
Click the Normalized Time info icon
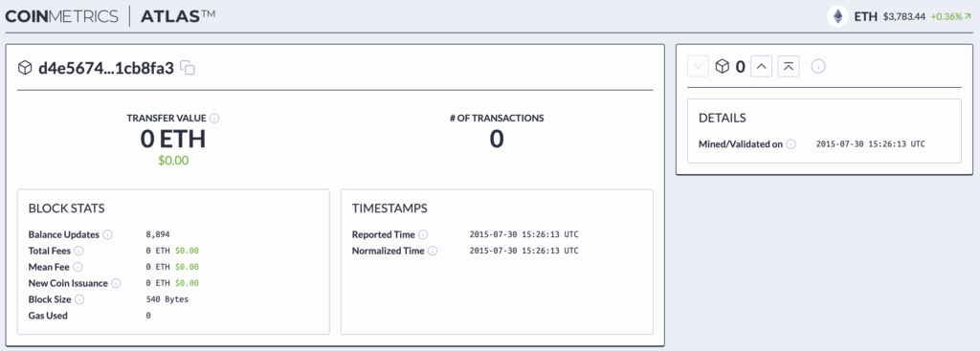coord(433,252)
